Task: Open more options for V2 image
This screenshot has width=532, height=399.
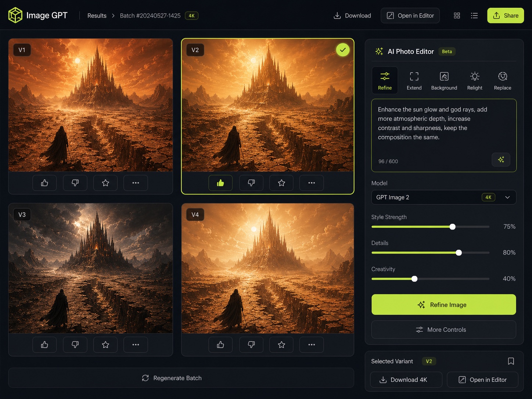Action: 312,183
